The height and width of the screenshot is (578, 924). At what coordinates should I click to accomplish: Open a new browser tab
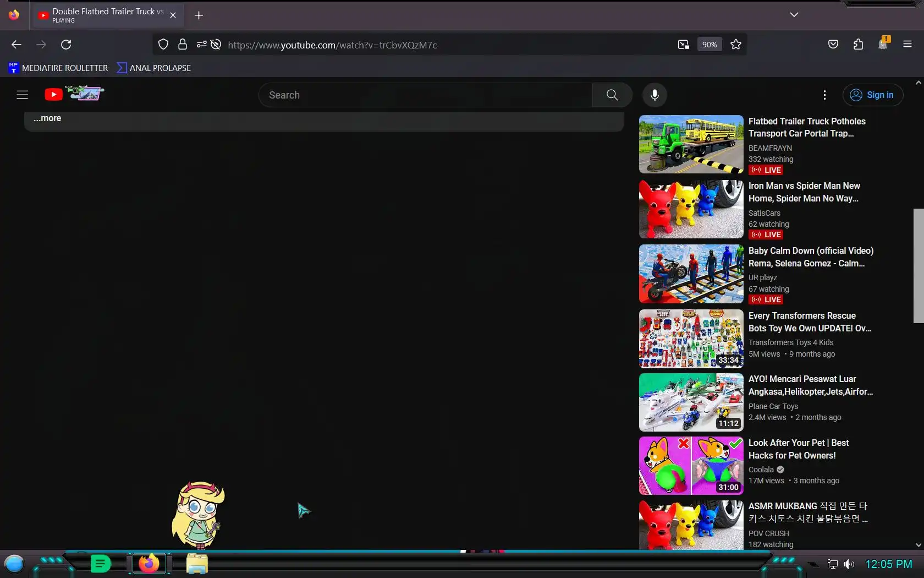pos(199,15)
